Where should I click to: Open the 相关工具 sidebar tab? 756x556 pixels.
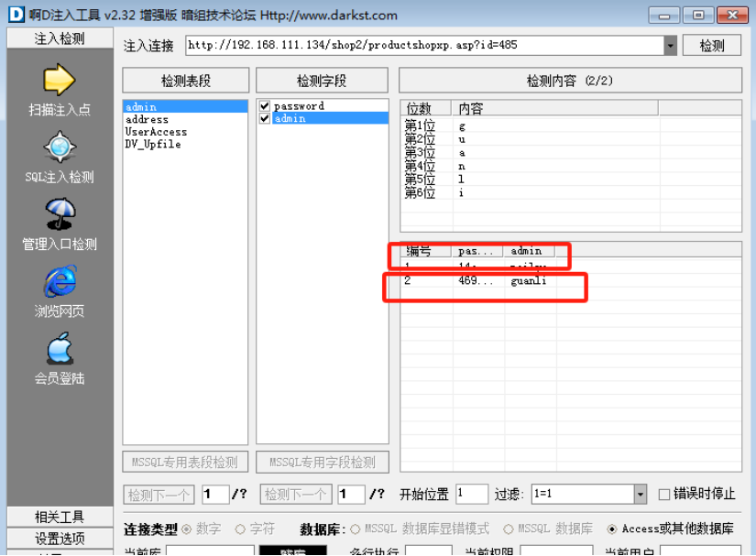[60, 517]
